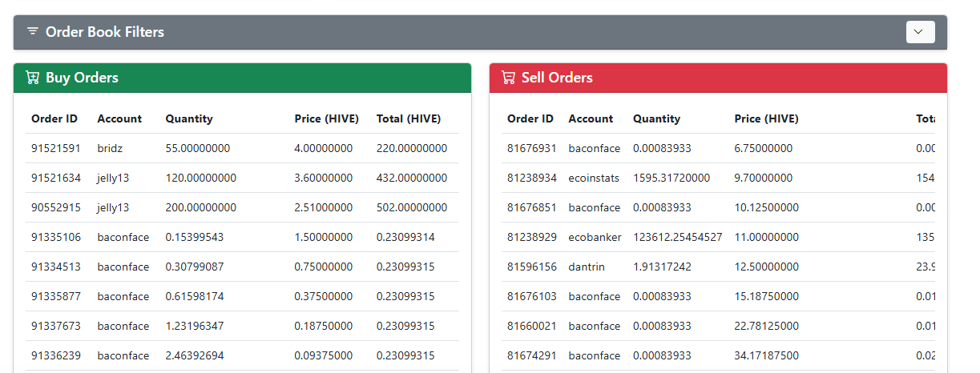This screenshot has width=980, height=373.
Task: Click account ecobanker in Sell Orders
Action: [x=595, y=237]
